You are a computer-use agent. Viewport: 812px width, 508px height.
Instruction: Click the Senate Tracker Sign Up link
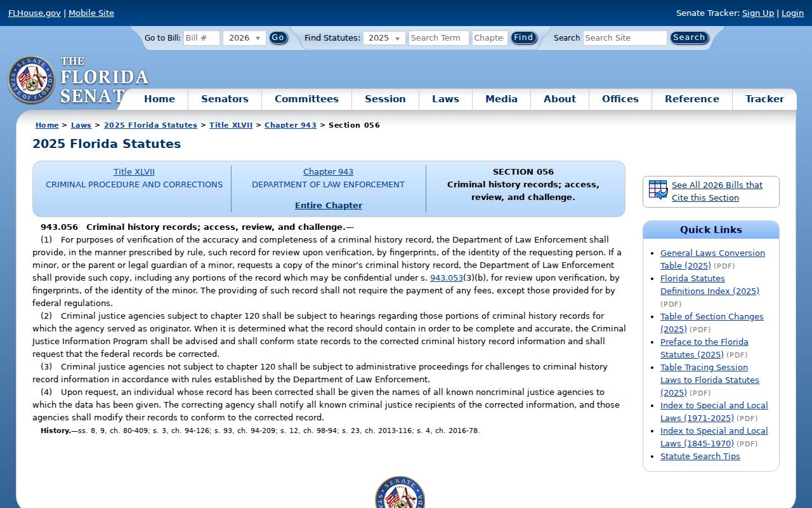[758, 13]
